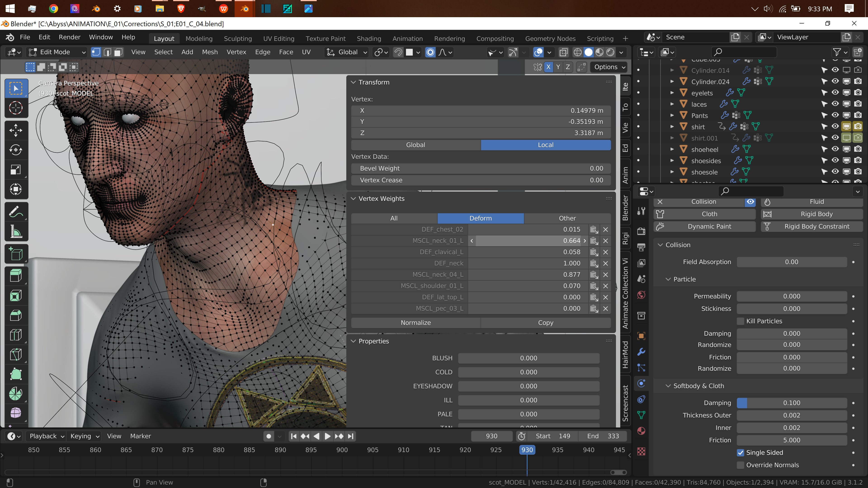
Task: Open the Mesh menu
Action: tap(210, 52)
